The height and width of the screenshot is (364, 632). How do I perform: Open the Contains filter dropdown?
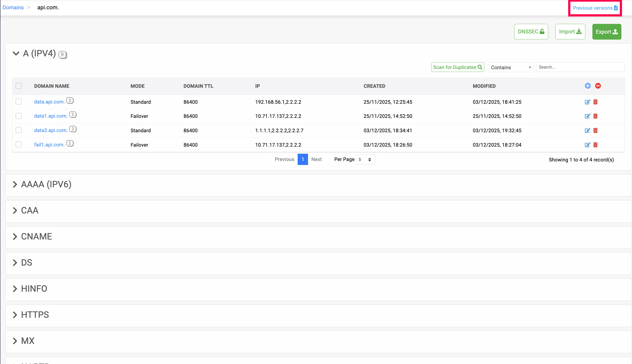click(x=511, y=67)
